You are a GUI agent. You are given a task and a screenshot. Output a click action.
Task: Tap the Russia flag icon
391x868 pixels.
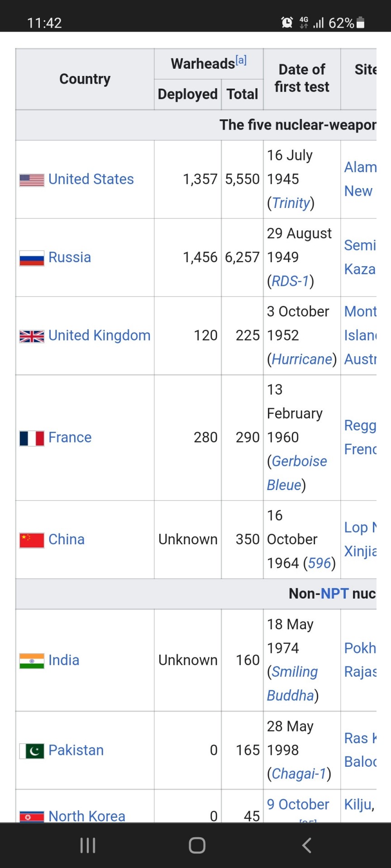point(32,258)
